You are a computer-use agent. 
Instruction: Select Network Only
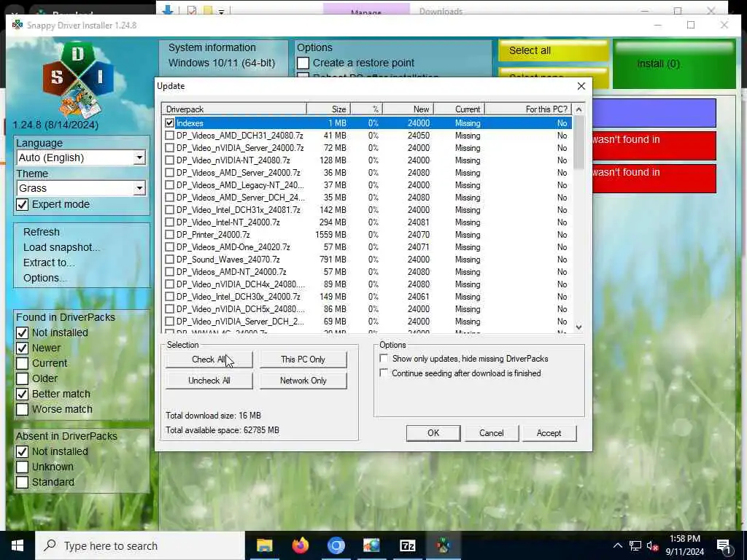pos(303,381)
